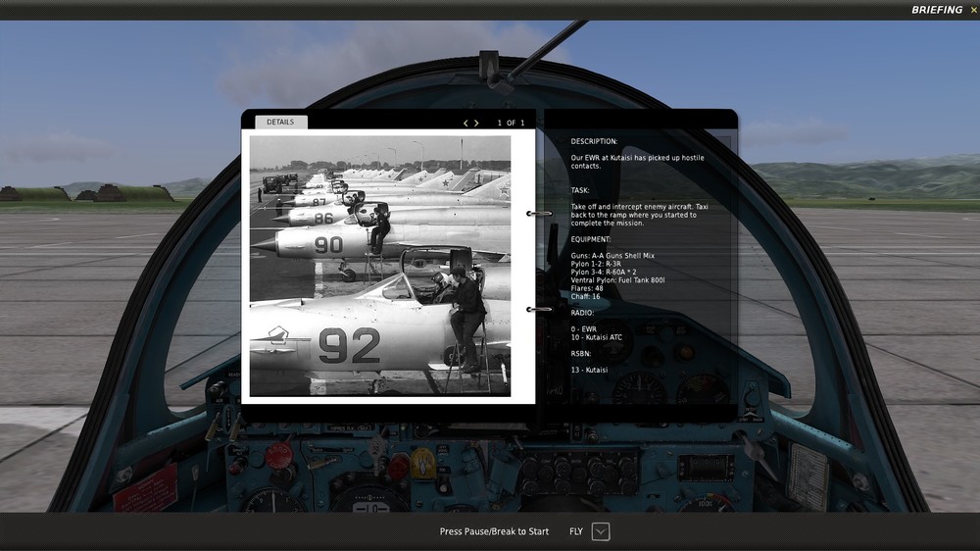
Task: Click the red warning placard in cockpit
Action: coord(145,488)
